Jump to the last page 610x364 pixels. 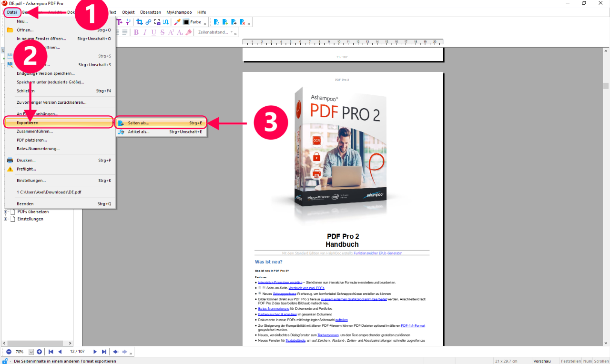104,352
